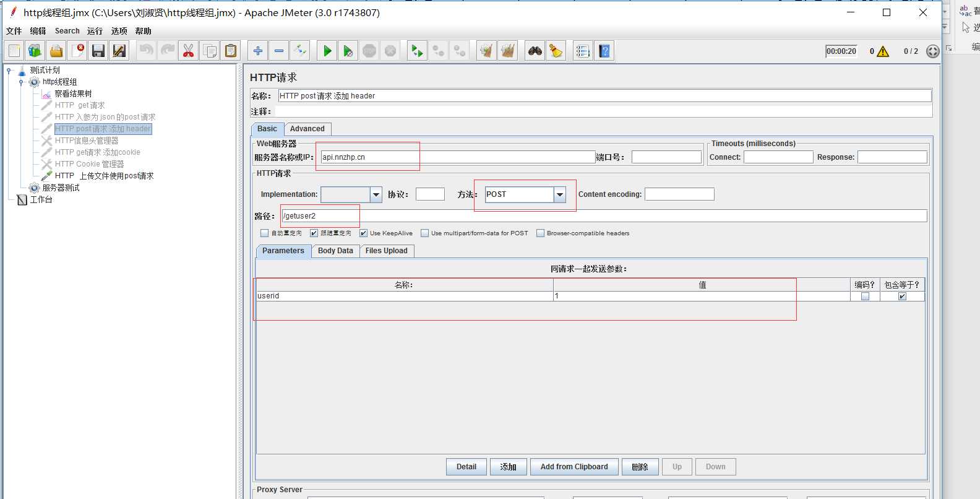Open the Implementation dropdown

click(x=376, y=194)
